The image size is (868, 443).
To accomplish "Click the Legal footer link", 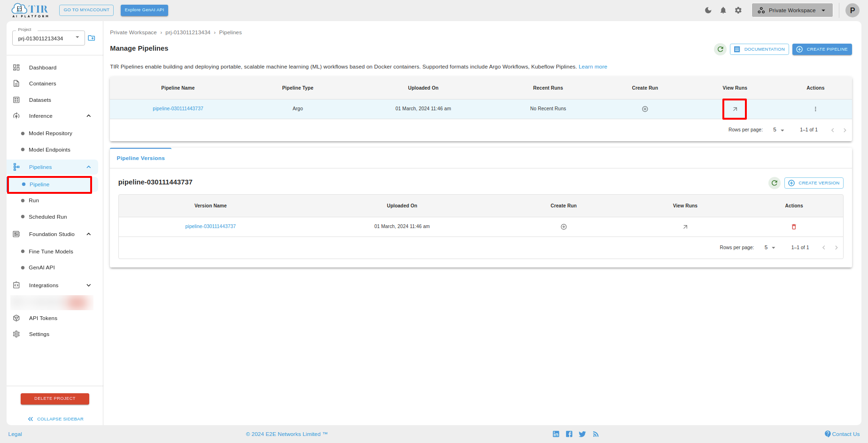I will [x=15, y=434].
